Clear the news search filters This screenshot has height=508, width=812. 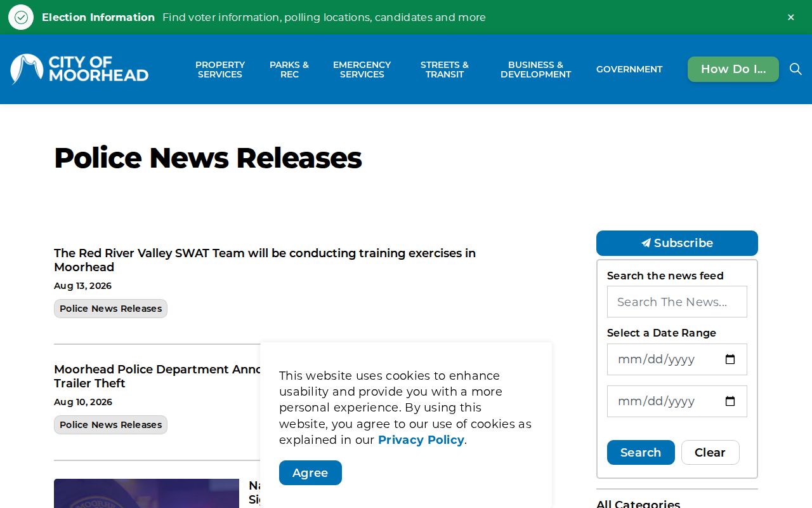coord(710,452)
